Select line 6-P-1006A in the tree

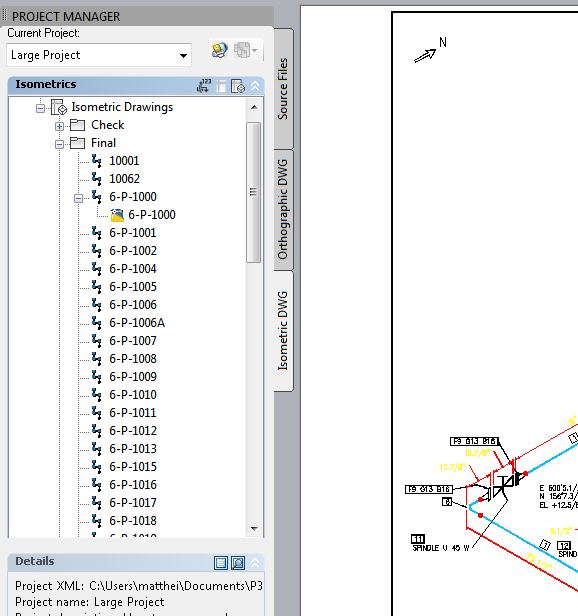point(137,323)
